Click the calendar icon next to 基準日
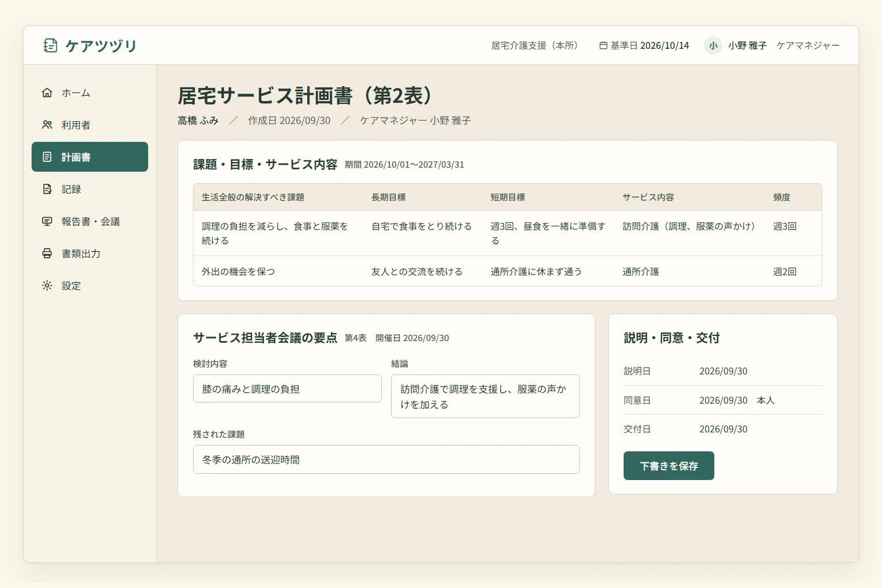The width and height of the screenshot is (882, 588). point(604,45)
